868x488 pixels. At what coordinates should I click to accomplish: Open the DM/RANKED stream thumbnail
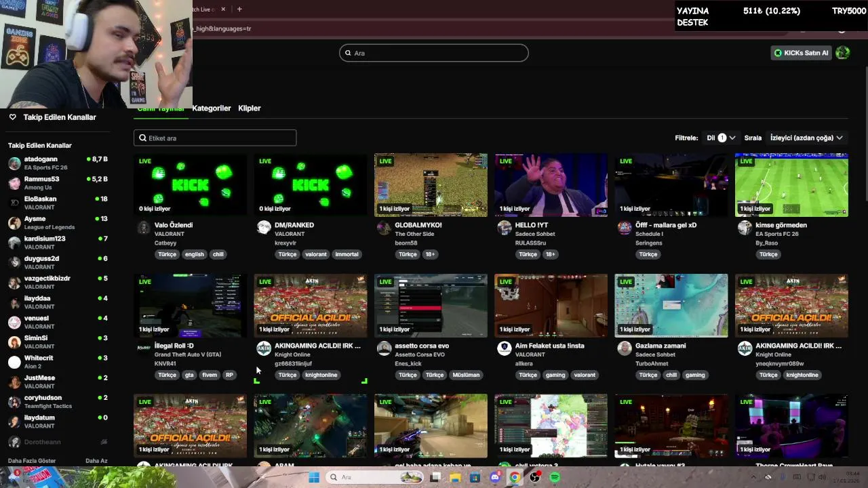(x=311, y=185)
